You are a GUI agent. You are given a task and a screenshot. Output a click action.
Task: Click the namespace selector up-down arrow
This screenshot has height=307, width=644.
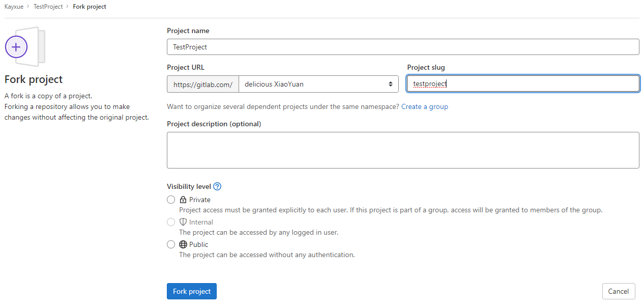pyautogui.click(x=390, y=84)
